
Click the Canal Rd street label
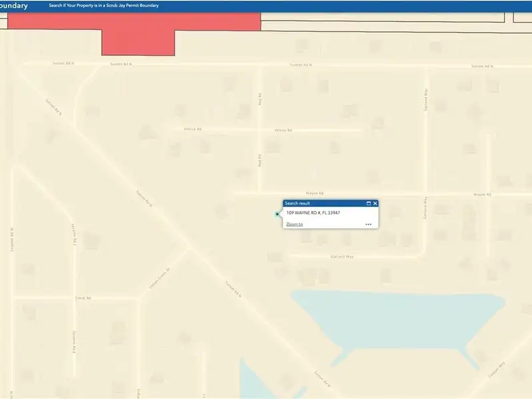coord(83,298)
